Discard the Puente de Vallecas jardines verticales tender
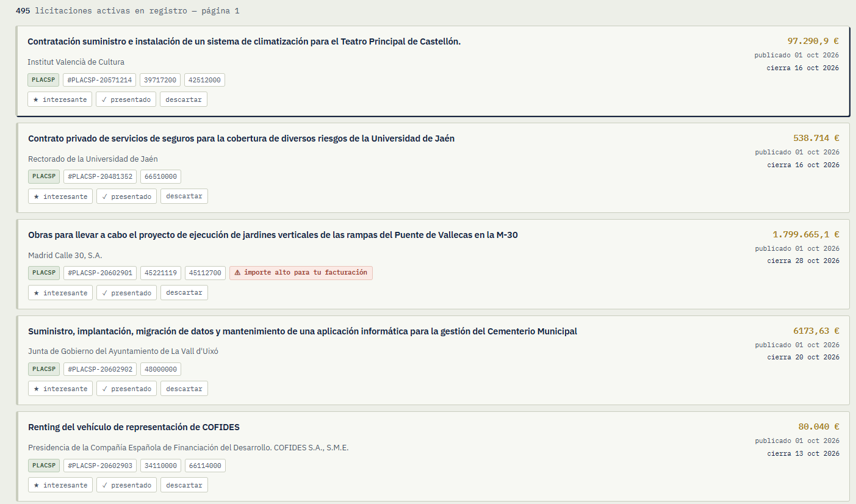Viewport: 856px width, 504px height. (184, 293)
